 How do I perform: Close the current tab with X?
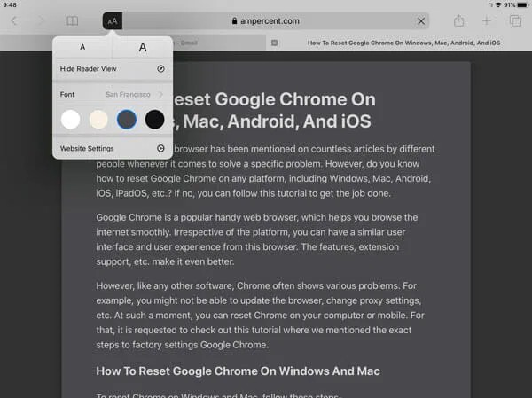point(274,43)
